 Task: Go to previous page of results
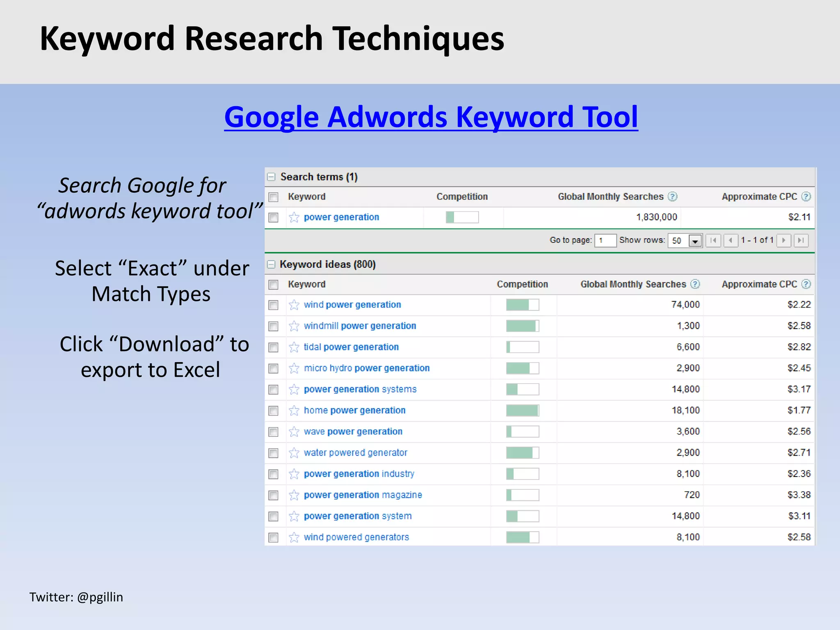[x=730, y=240]
